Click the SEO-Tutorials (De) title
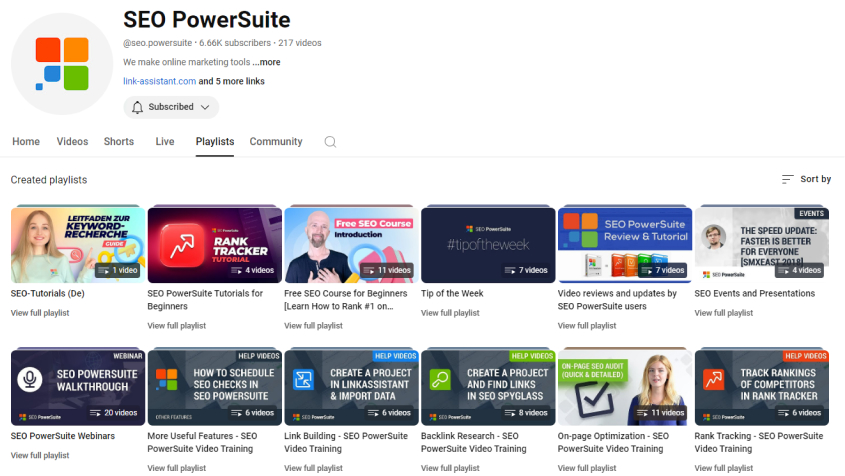This screenshot has width=845, height=476. 47,293
